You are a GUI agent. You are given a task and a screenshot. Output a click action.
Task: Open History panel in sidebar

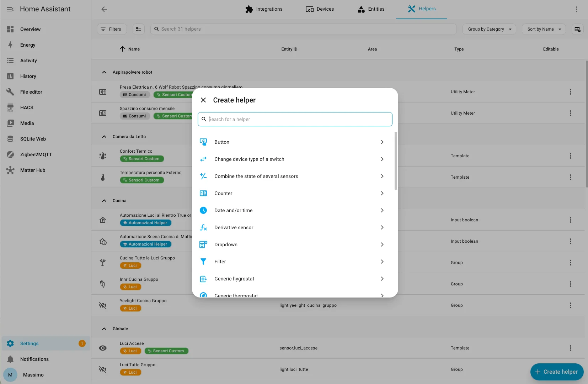click(x=46, y=76)
